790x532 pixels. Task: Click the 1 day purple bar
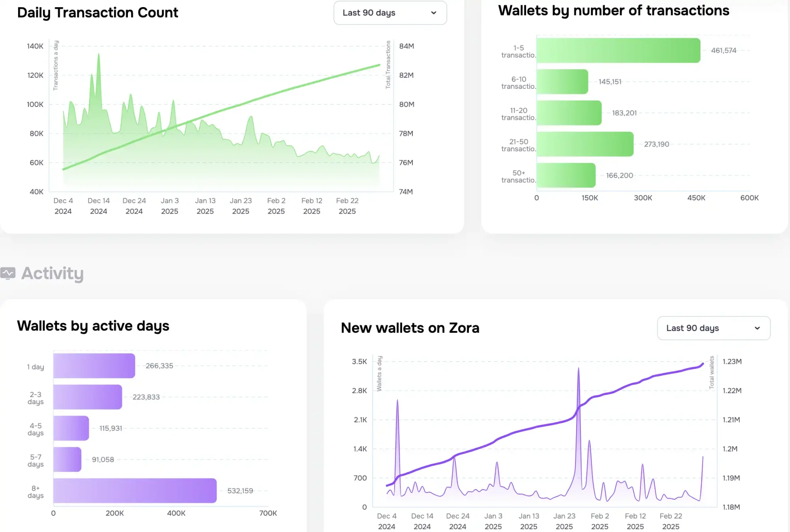94,366
